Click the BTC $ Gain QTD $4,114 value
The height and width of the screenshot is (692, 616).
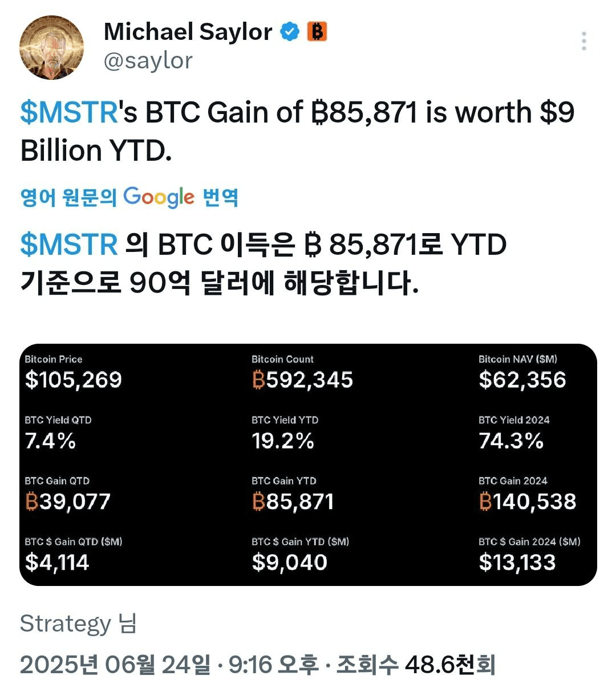point(57,563)
